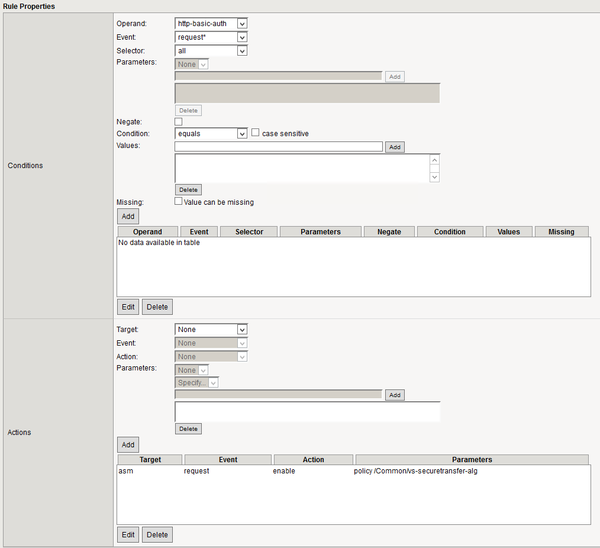This screenshot has width=600, height=548.
Task: Expand the Target dropdown in Actions
Action: coord(211,329)
